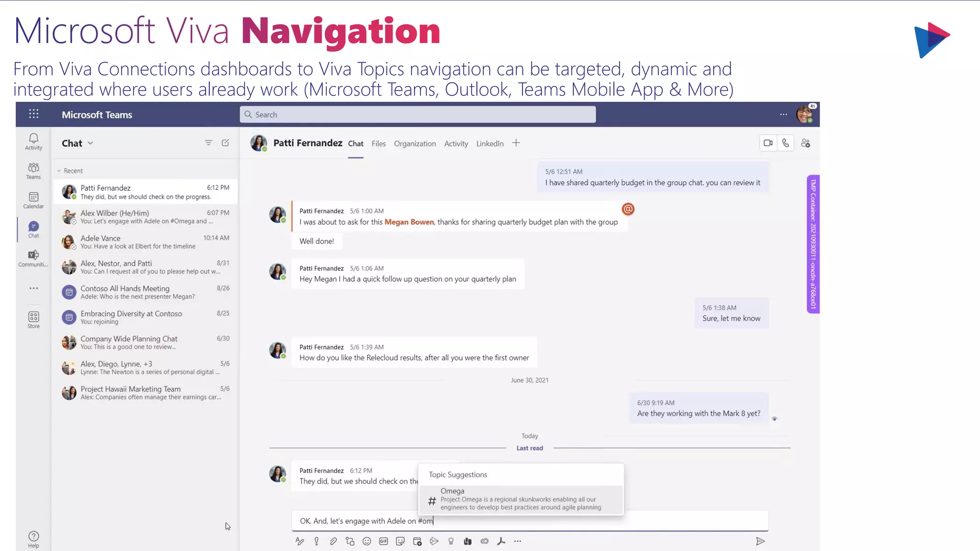The height and width of the screenshot is (551, 980).
Task: Select the Omega topic suggestion
Action: pyautogui.click(x=521, y=499)
